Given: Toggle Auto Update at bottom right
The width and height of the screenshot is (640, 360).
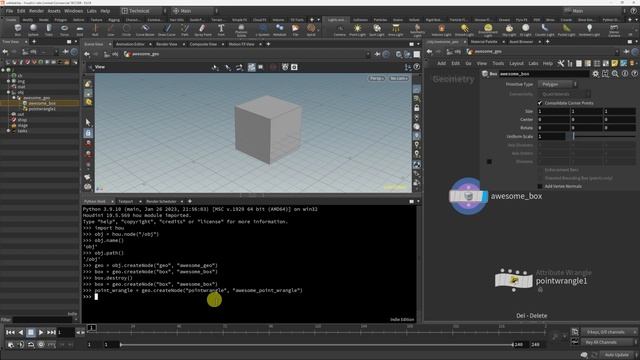Looking at the screenshot, I should tap(616, 355).
